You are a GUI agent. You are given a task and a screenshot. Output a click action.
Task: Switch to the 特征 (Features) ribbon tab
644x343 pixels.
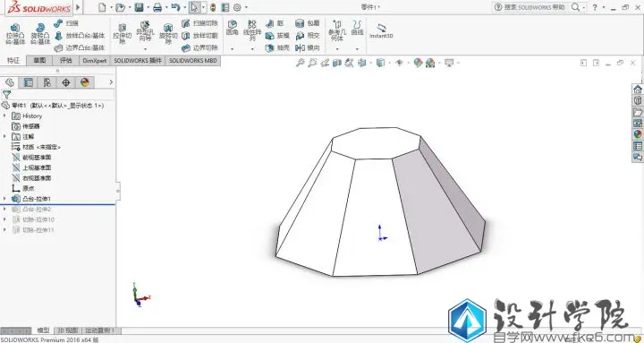(13, 61)
